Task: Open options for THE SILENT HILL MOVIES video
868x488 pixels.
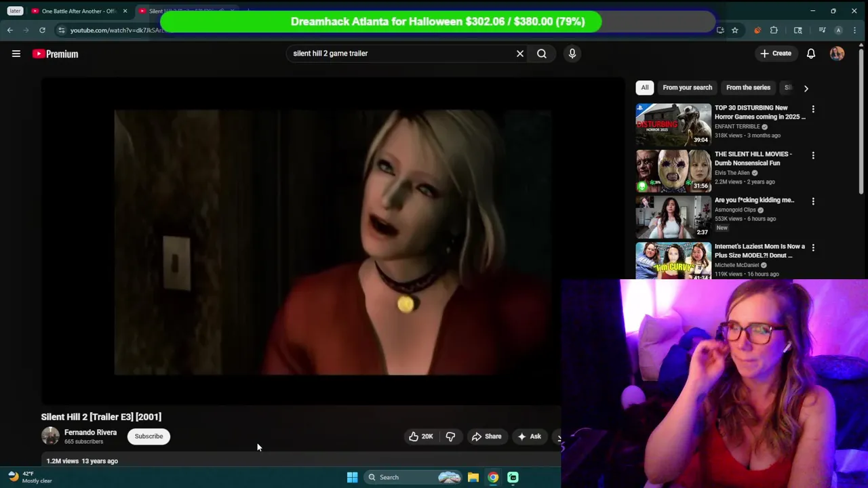Action: tap(813, 155)
